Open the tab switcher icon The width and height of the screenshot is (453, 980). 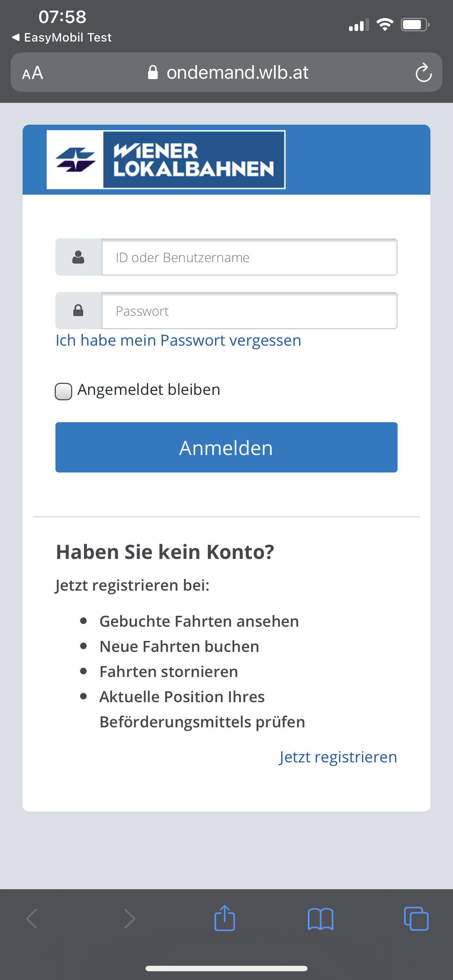[x=416, y=918]
